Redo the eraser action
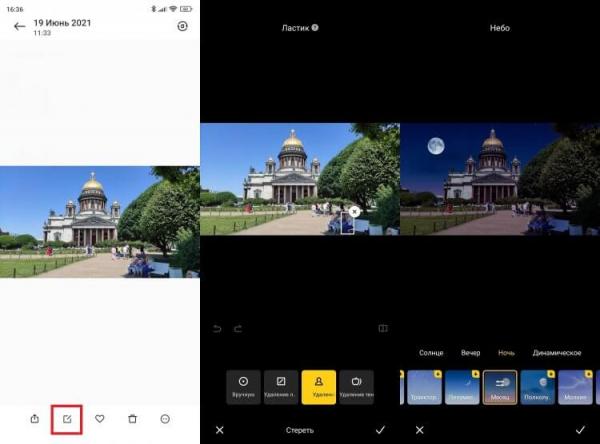The height and width of the screenshot is (444, 600). 238,328
